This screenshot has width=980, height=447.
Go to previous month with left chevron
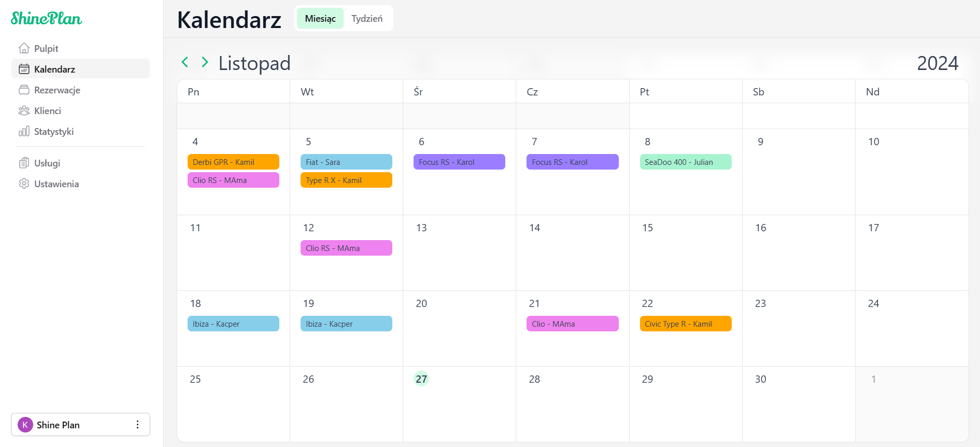click(x=185, y=62)
